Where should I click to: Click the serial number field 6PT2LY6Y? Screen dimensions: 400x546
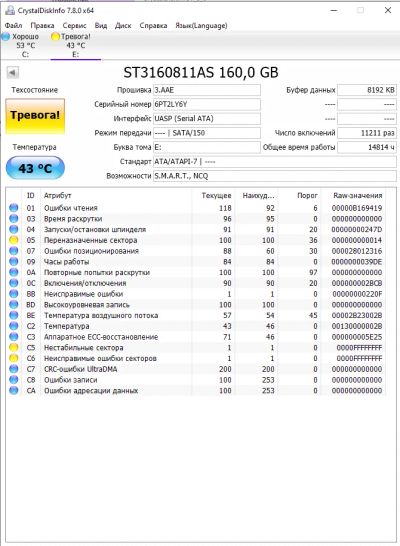[207, 104]
